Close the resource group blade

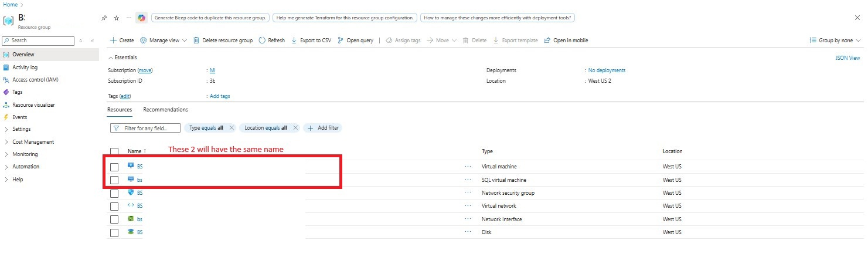click(x=857, y=18)
